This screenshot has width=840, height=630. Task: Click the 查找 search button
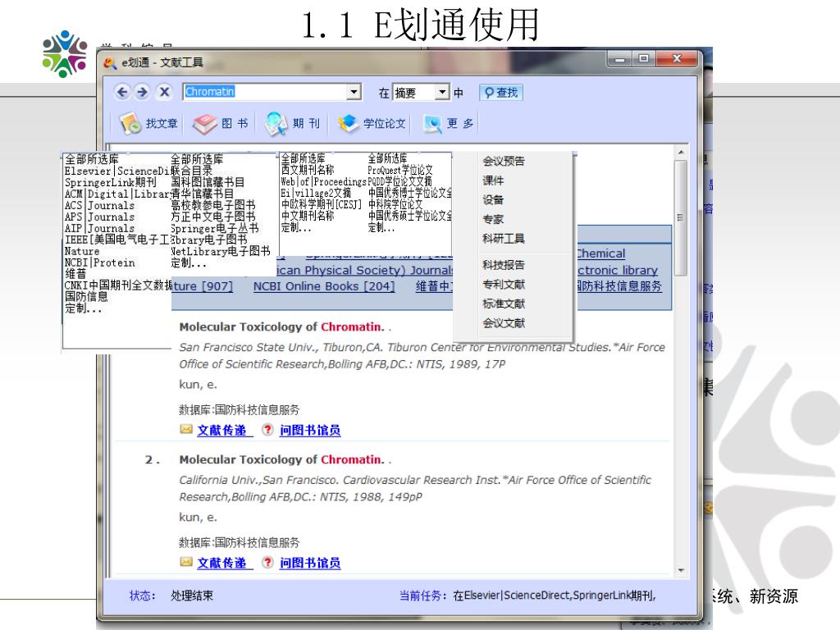501,93
